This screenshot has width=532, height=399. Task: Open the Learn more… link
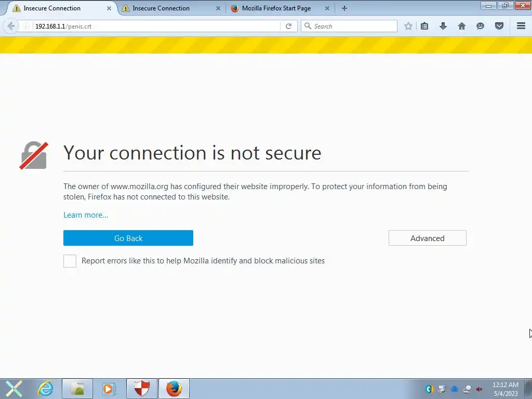coord(86,215)
